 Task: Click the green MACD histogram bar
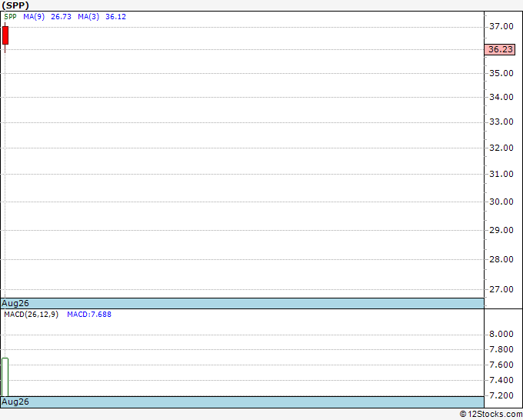(x=5, y=377)
